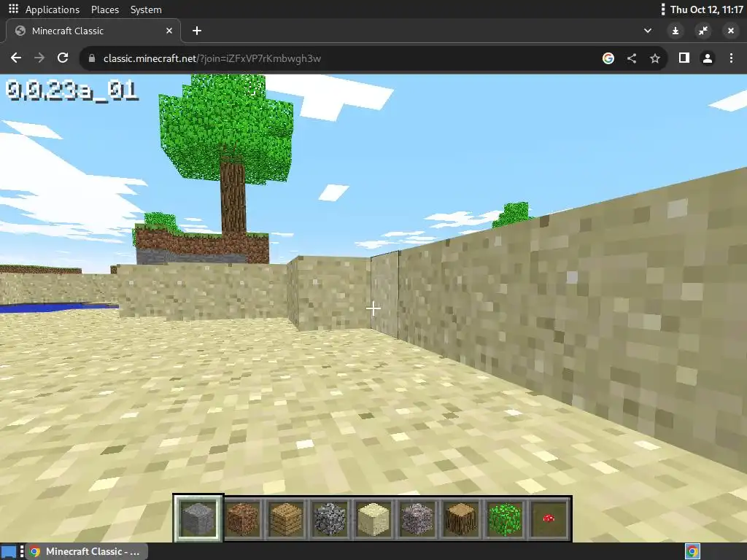747x560 pixels.
Task: Reload the Minecraft Classic page
Action: pos(63,58)
